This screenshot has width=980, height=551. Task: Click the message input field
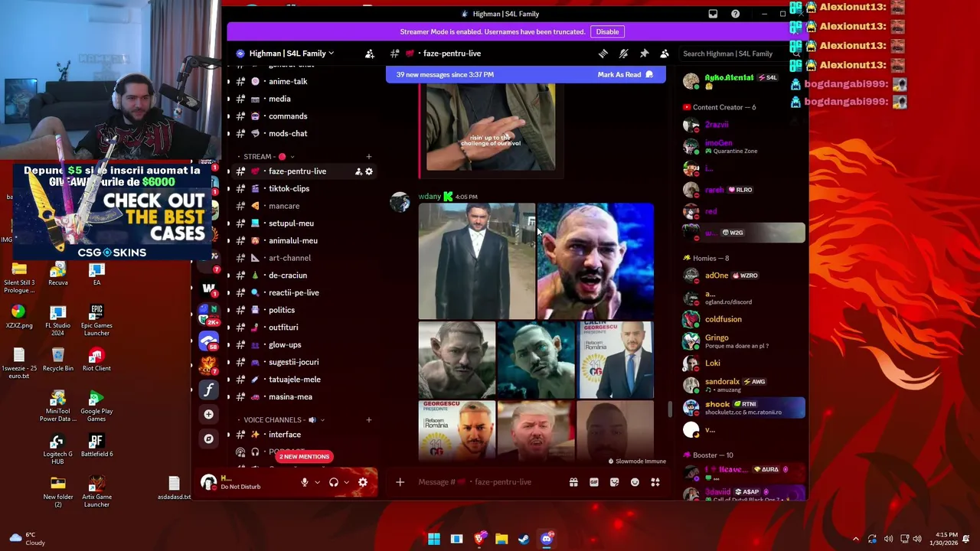pos(490,482)
